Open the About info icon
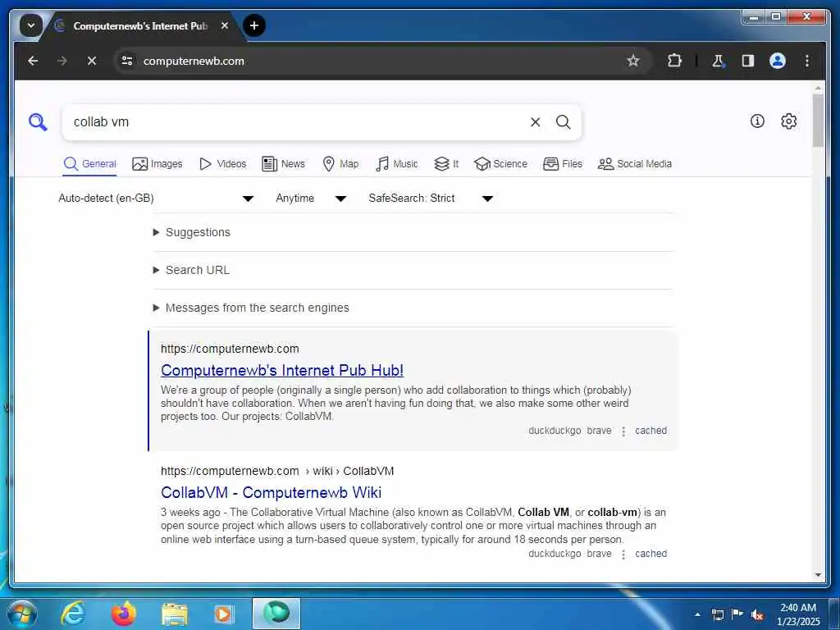 pos(757,121)
